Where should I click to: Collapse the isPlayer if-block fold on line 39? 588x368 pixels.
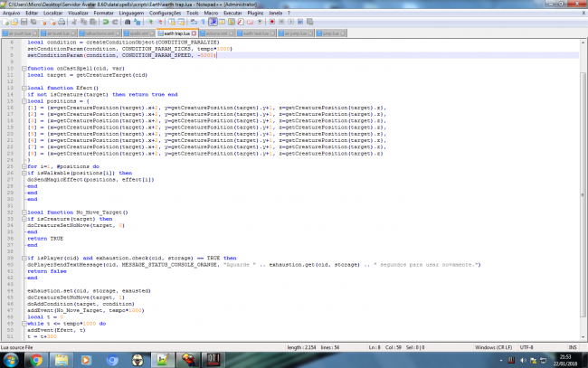click(24, 259)
